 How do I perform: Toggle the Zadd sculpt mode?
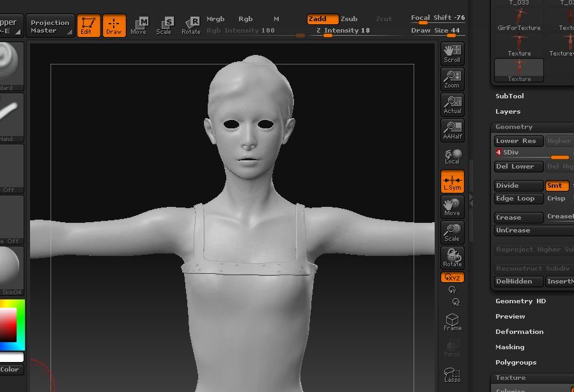coord(322,19)
